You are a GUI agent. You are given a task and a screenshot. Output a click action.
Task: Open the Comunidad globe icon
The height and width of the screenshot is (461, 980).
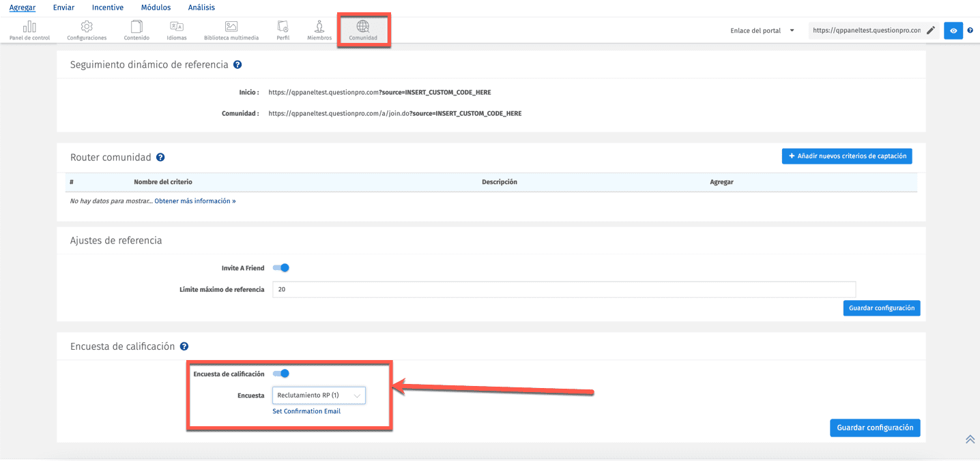click(363, 30)
